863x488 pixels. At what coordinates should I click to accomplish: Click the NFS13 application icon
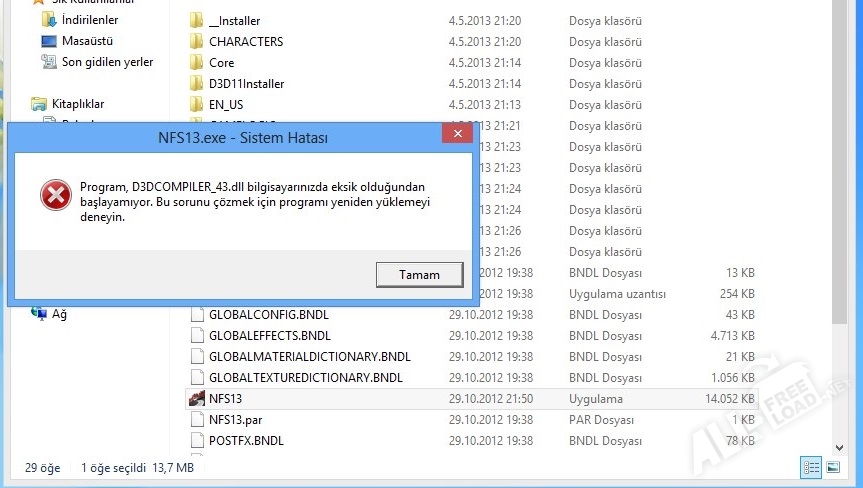(197, 398)
